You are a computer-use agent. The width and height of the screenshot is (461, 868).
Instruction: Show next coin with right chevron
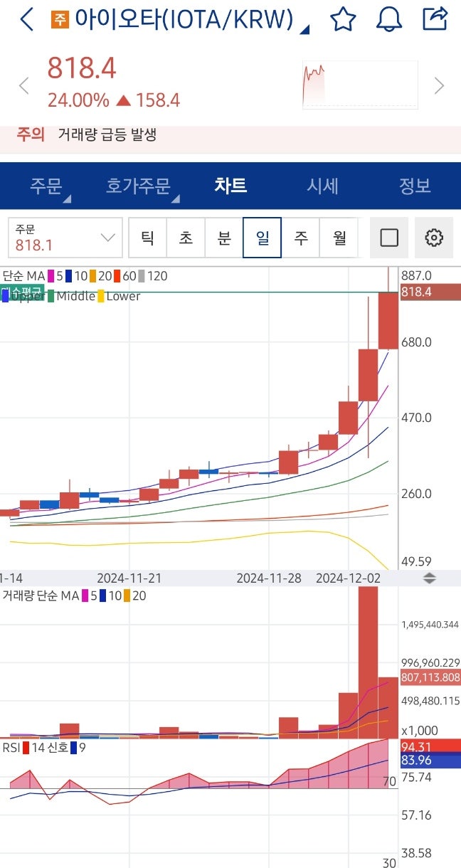click(439, 86)
